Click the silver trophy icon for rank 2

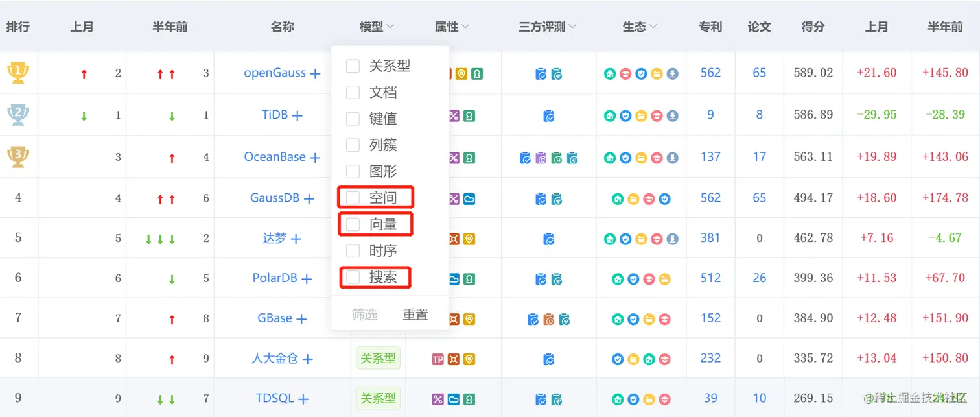pyautogui.click(x=17, y=115)
